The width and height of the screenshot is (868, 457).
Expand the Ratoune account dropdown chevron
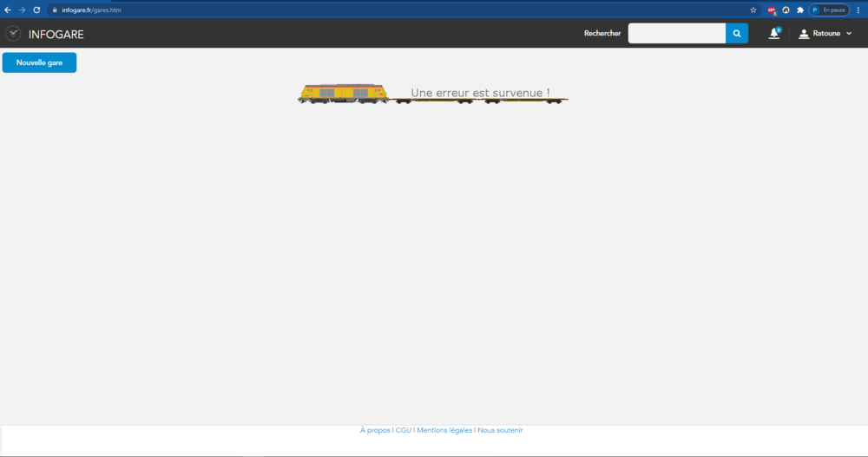pyautogui.click(x=849, y=34)
